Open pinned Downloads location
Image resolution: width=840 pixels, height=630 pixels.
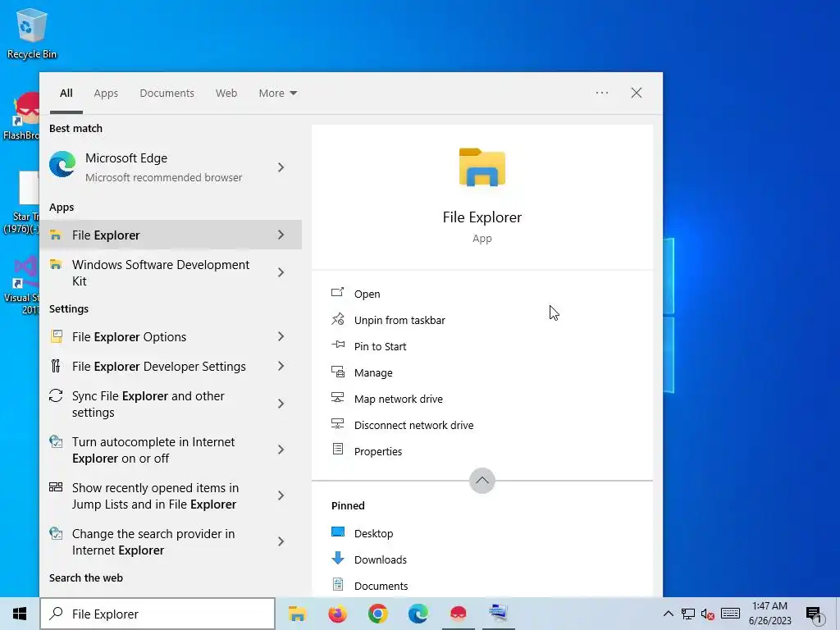point(369,559)
